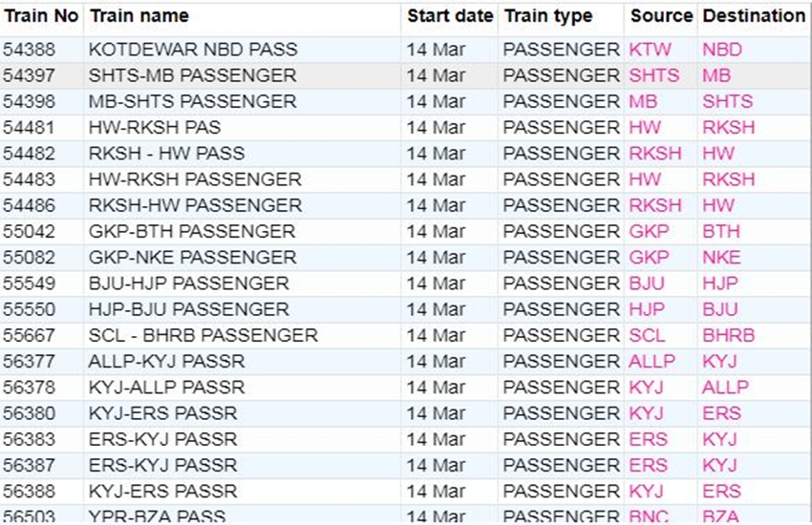The width and height of the screenshot is (812, 525).
Task: Sort by the Train name column header
Action: [139, 16]
